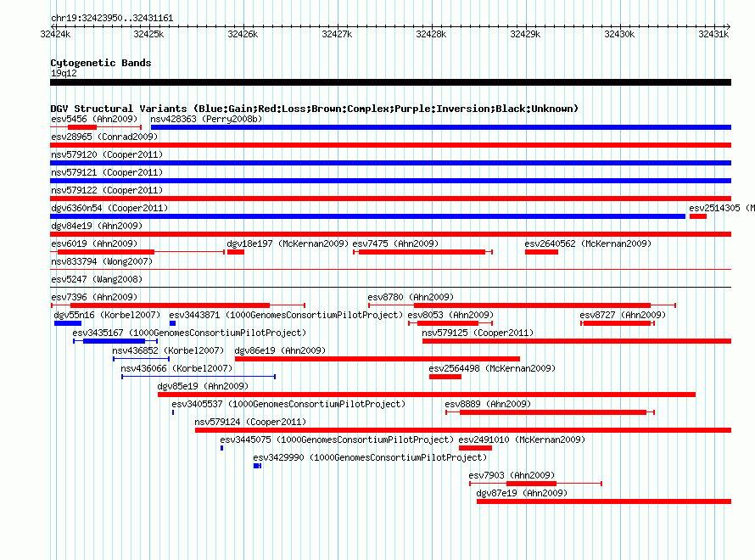Click the dgv86e19 (Ahn2009) label
The image size is (755, 560).
[280, 350]
